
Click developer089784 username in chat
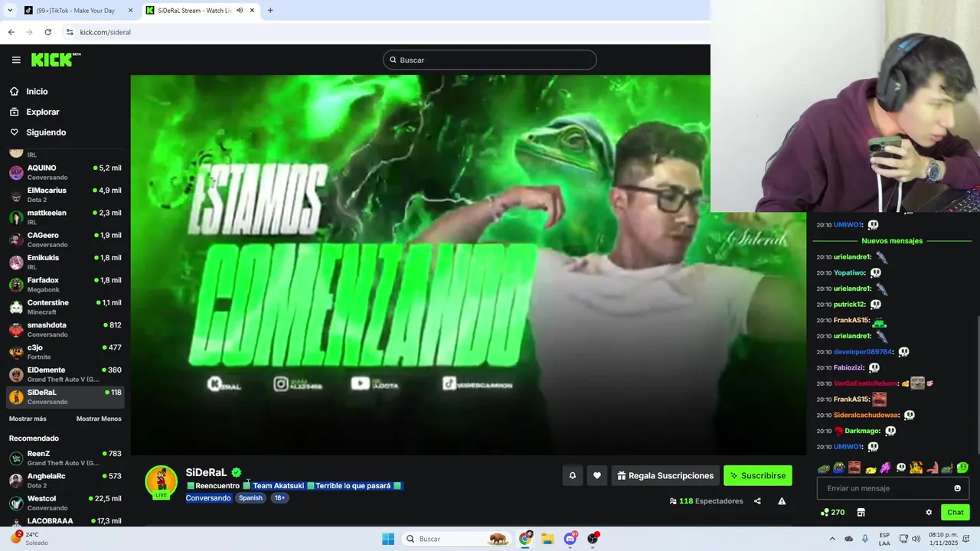coord(863,352)
